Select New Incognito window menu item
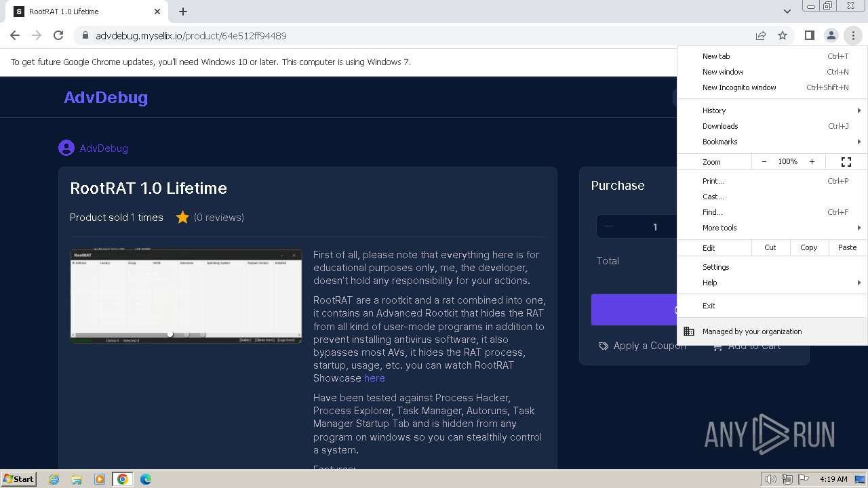The image size is (868, 488). [772, 87]
